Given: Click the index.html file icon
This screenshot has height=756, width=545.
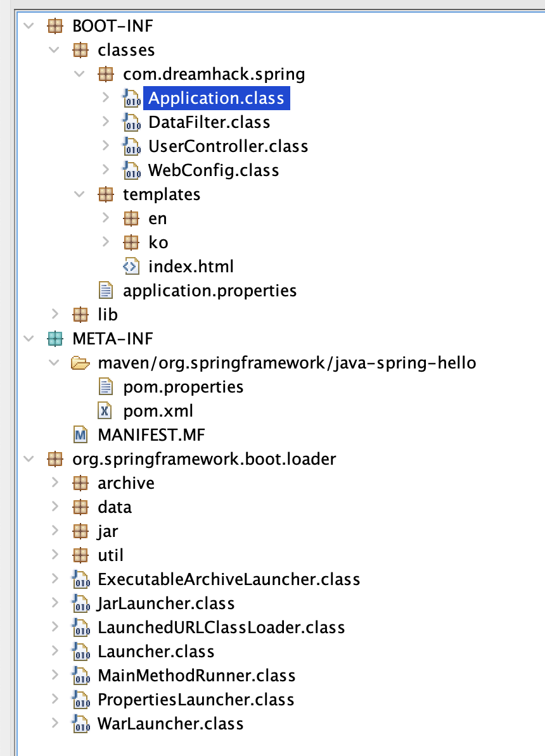Looking at the screenshot, I should coord(131,267).
